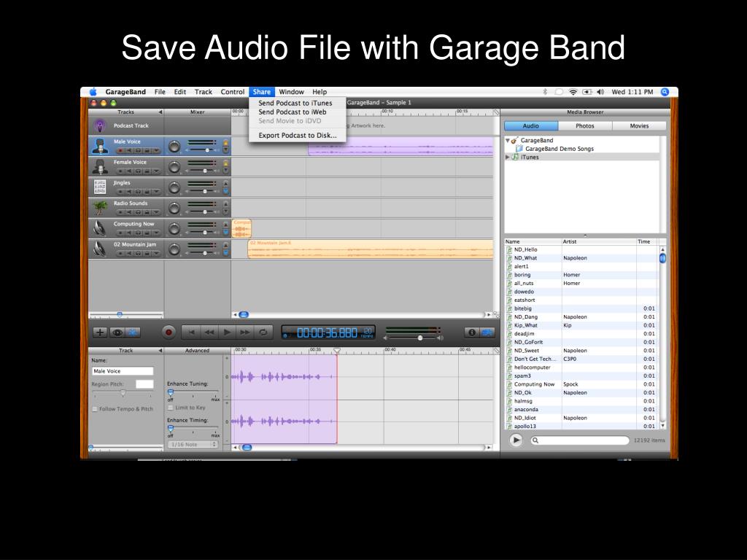Toggle the cycle region button
747x560 pixels.
coord(263,332)
